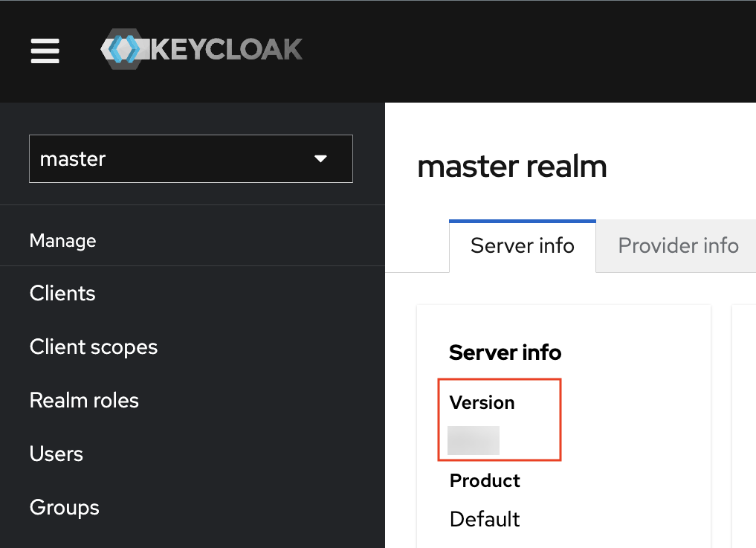This screenshot has width=756, height=548.
Task: Open the navigation hamburger menu
Action: pyautogui.click(x=45, y=51)
